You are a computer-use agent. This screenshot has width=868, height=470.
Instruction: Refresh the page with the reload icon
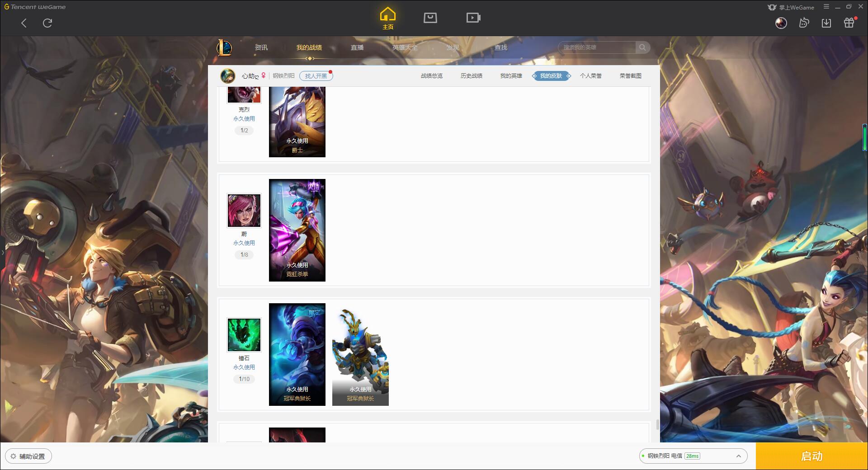point(47,23)
